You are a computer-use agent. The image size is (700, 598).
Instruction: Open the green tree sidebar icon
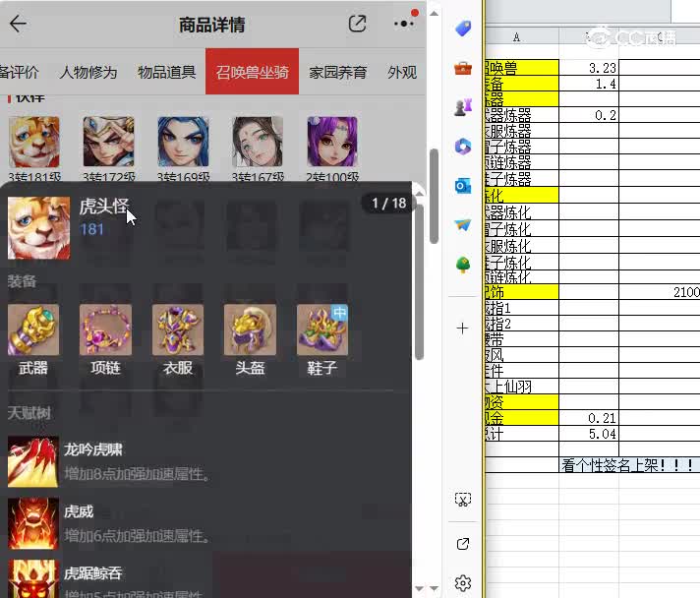pos(463,265)
